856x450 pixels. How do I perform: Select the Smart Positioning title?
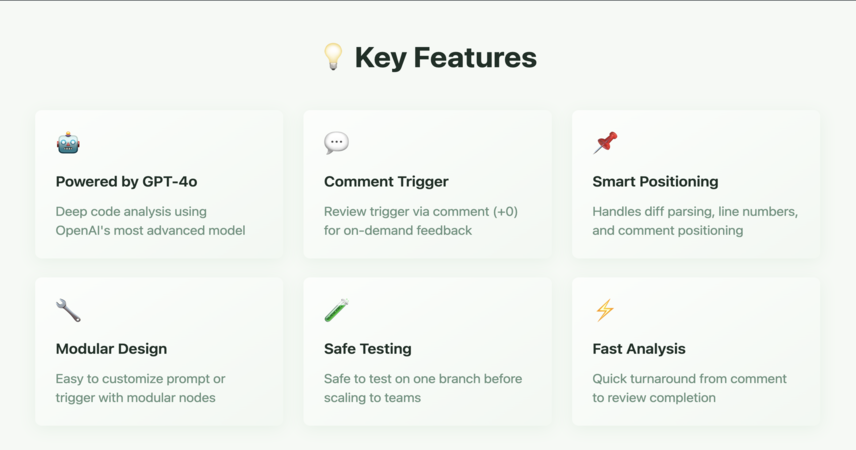tap(655, 181)
